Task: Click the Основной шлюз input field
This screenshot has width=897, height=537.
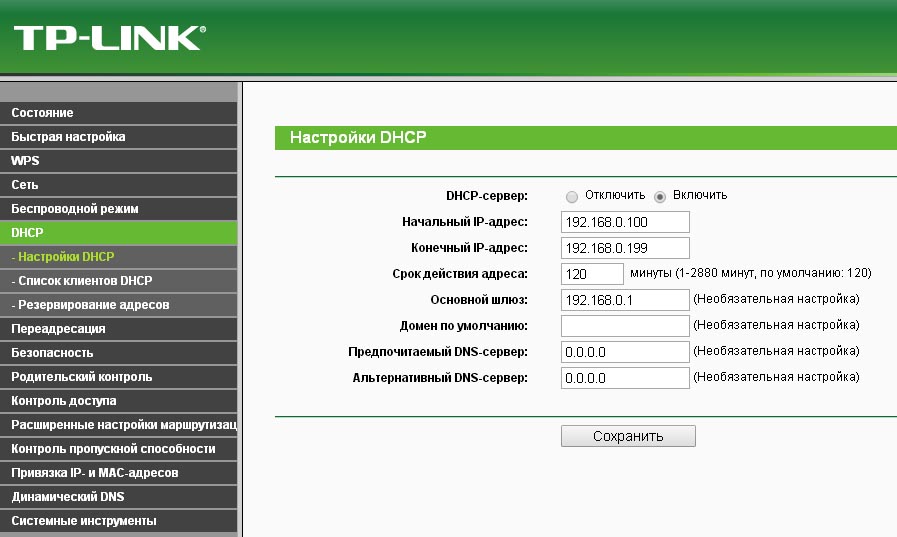Action: [625, 300]
